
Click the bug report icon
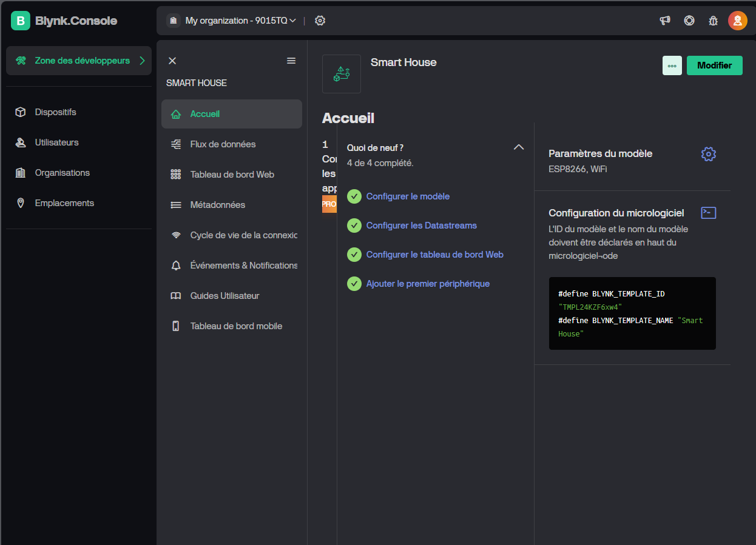point(714,21)
